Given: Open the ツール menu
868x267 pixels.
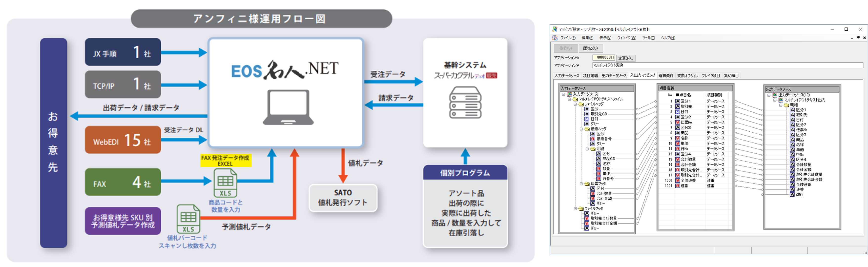Looking at the screenshot, I should click(649, 38).
